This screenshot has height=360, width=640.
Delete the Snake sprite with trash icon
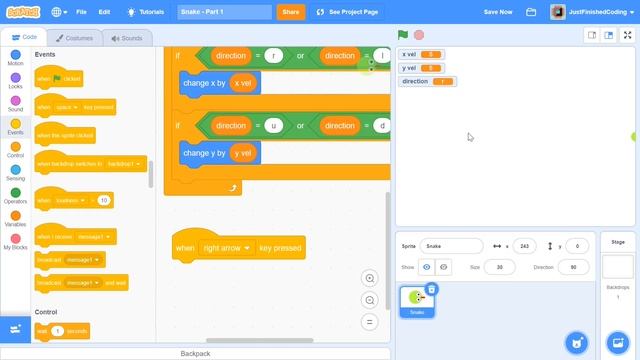[431, 289]
